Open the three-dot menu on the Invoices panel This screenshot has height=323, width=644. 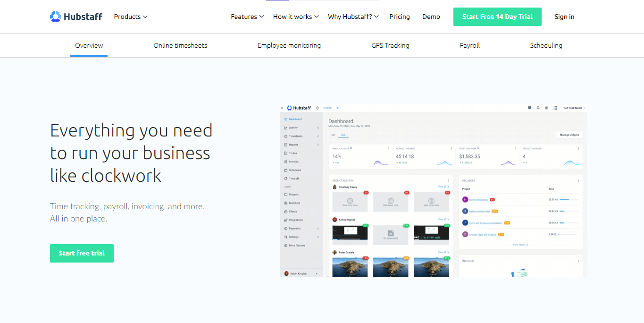[x=579, y=261]
